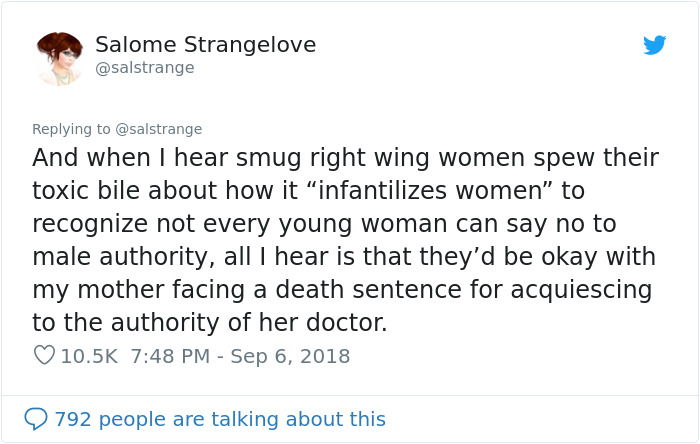Open Salome Strangelove's profile avatar
The image size is (700, 444).
tap(59, 58)
